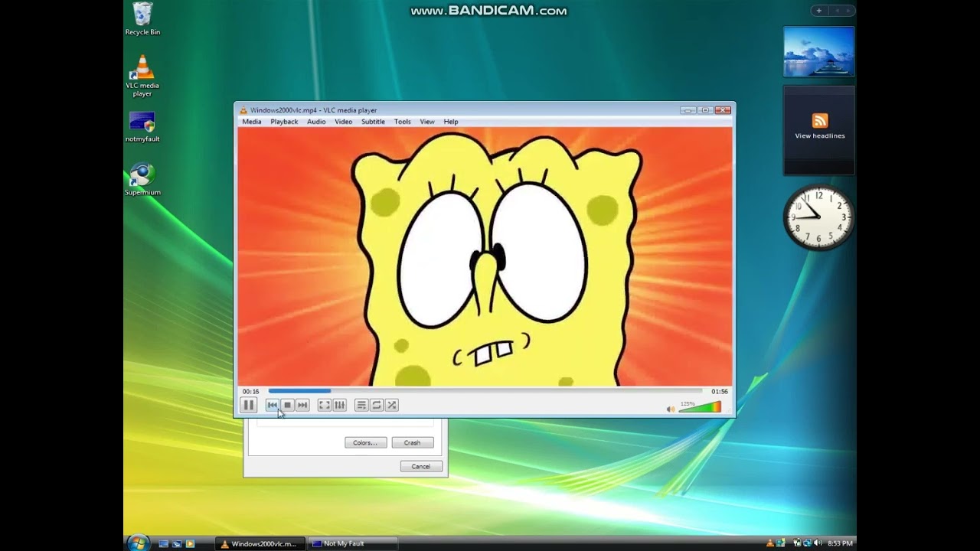This screenshot has height=551, width=980.
Task: Click Switch between windows quick launch icon
Action: [177, 543]
